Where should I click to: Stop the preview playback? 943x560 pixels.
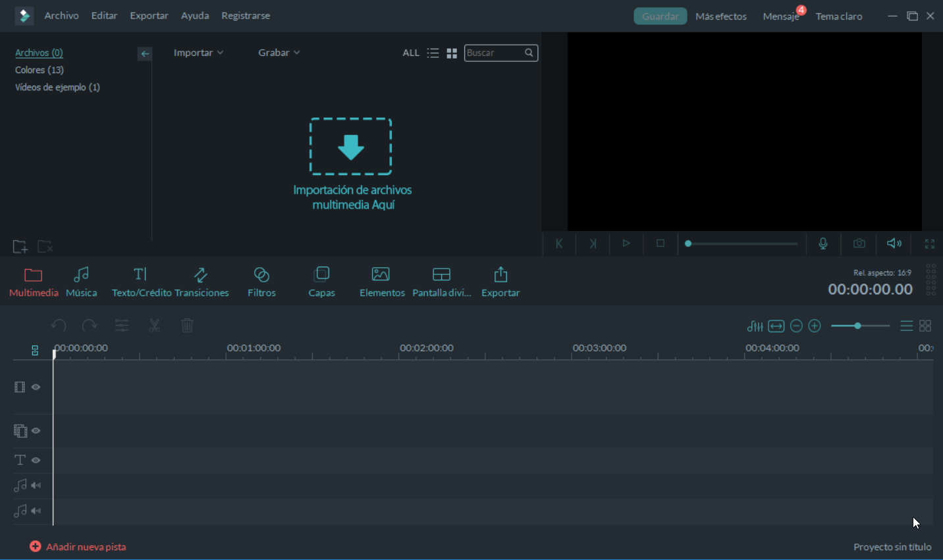(x=660, y=243)
